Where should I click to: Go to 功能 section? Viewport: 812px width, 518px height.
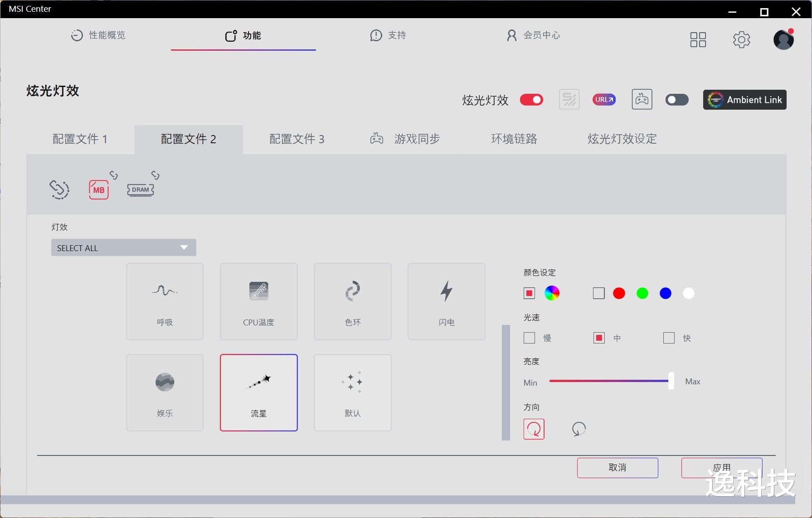coord(243,35)
